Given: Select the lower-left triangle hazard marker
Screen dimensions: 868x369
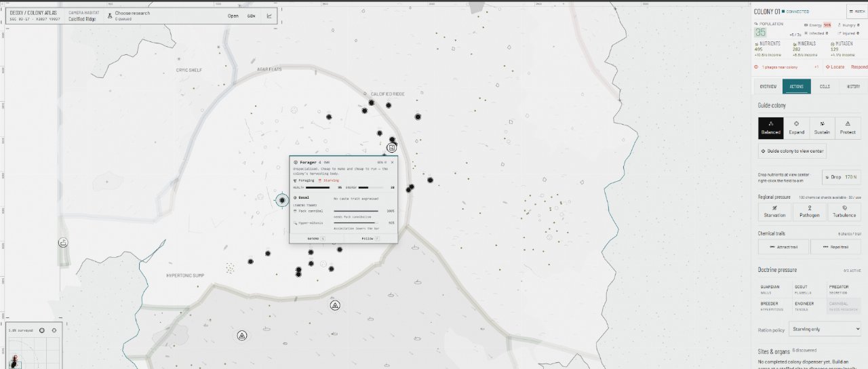Looking at the screenshot, I should click(242, 335).
